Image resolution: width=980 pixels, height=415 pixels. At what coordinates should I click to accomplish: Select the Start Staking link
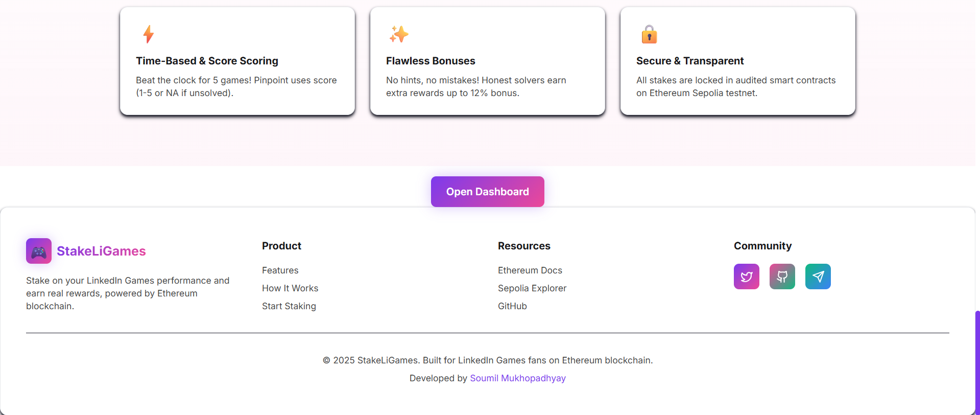[289, 306]
